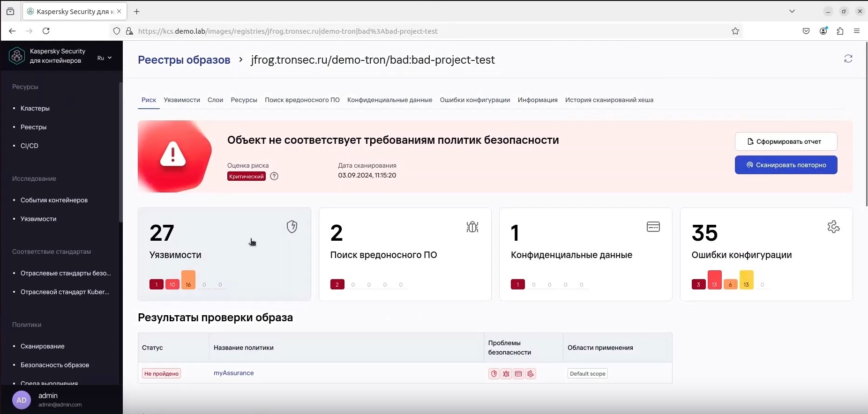Click the Сформировать отчет button
The width and height of the screenshot is (868, 414).
(786, 141)
